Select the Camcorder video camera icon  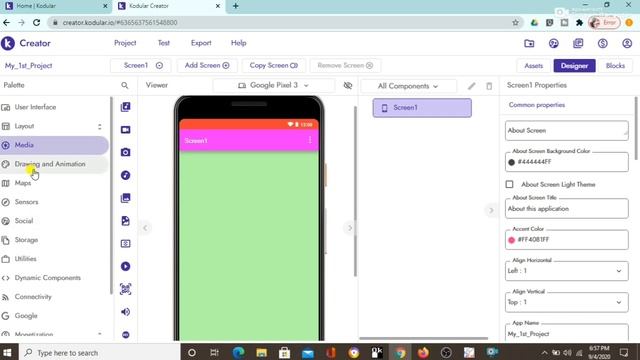126,129
